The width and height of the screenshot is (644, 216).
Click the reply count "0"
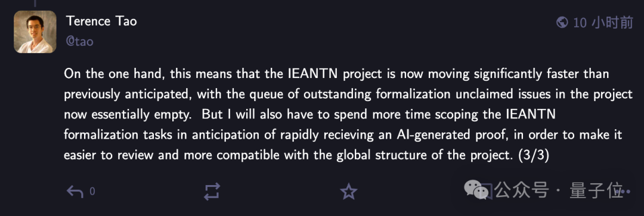coord(92,192)
